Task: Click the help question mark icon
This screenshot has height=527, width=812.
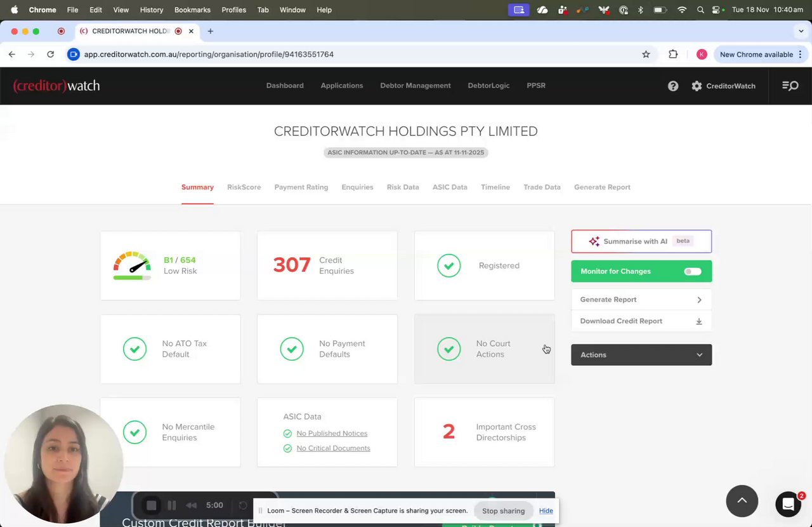Action: (x=673, y=86)
